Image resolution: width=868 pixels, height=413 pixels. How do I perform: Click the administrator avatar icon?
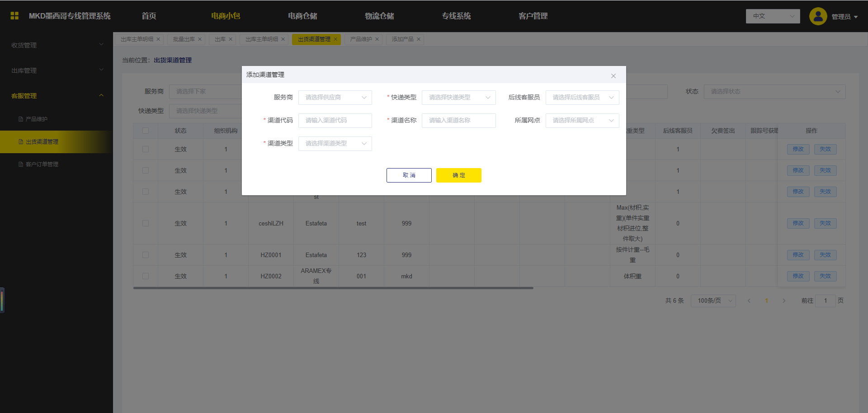(x=818, y=16)
